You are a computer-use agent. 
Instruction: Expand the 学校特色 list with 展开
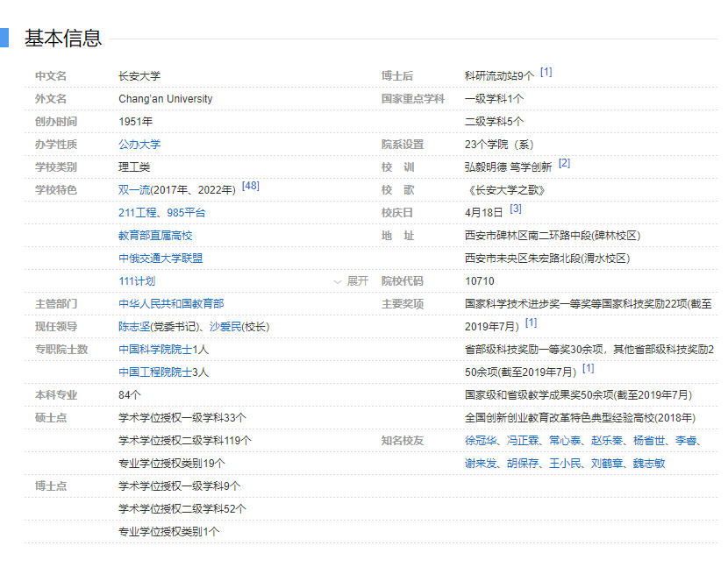[x=351, y=281]
